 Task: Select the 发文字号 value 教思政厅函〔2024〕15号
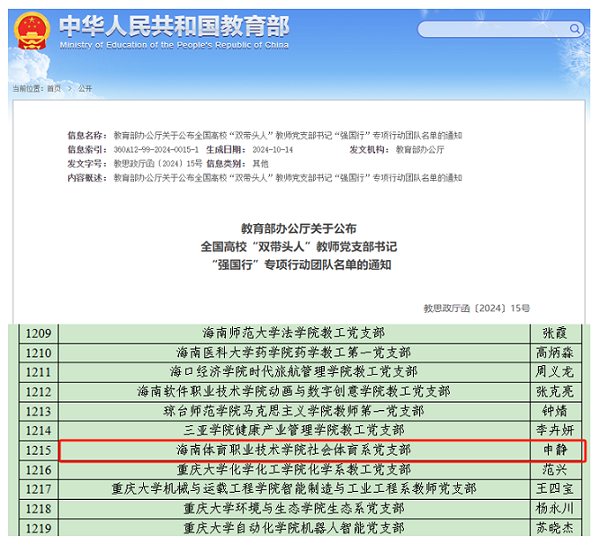pos(158,164)
